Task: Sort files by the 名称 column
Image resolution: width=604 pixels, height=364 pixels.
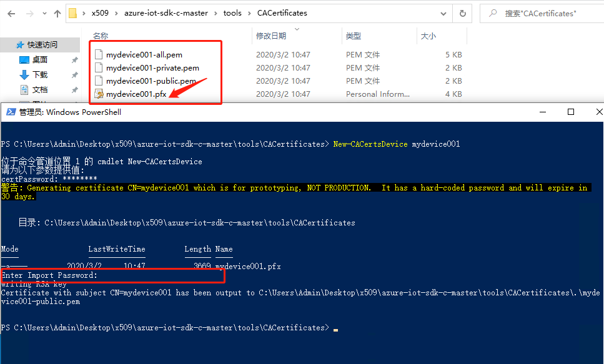Action: pos(101,36)
